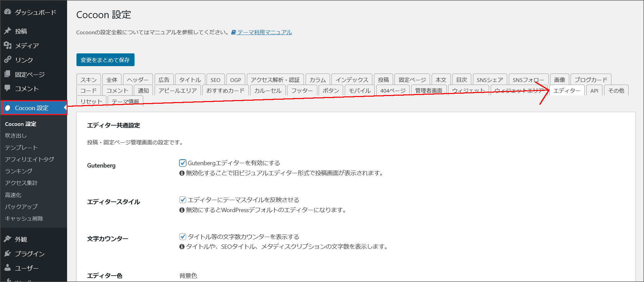Open the その他 tab
The width and height of the screenshot is (644, 282).
[616, 90]
